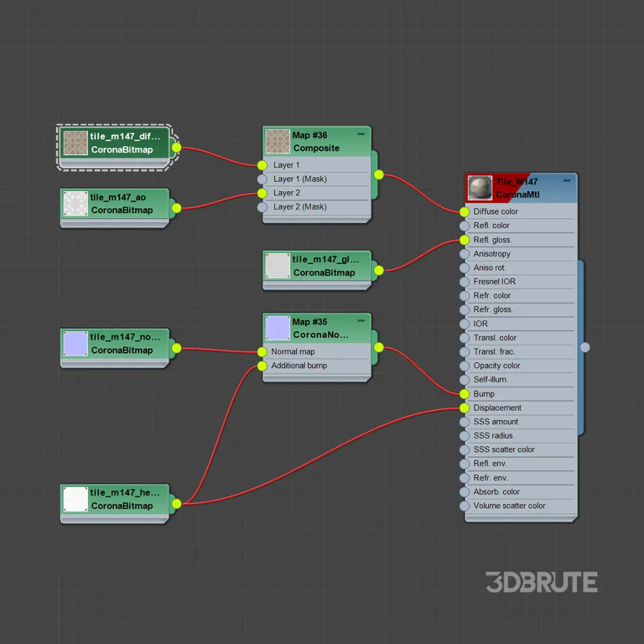The width and height of the screenshot is (644, 644).
Task: Click the Refr. env. input socket
Action: coord(464,478)
